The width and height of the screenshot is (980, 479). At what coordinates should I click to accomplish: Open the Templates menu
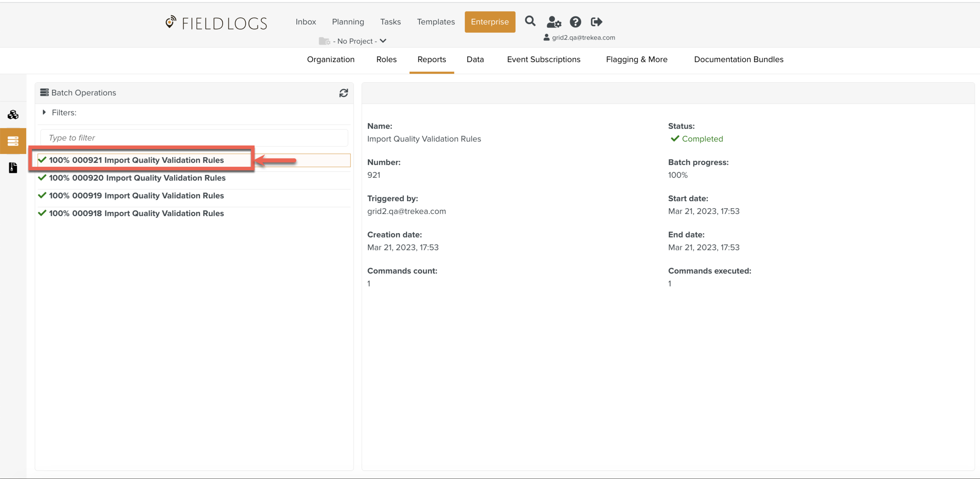click(x=436, y=22)
